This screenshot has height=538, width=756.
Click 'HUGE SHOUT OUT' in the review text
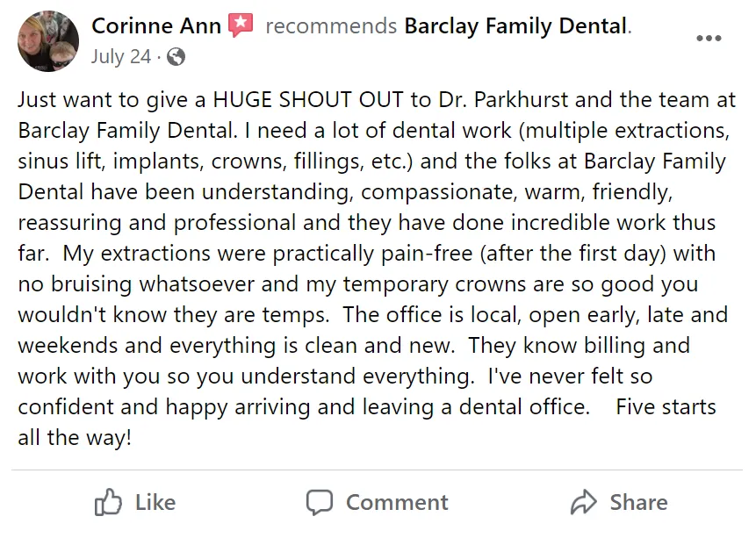(308, 100)
